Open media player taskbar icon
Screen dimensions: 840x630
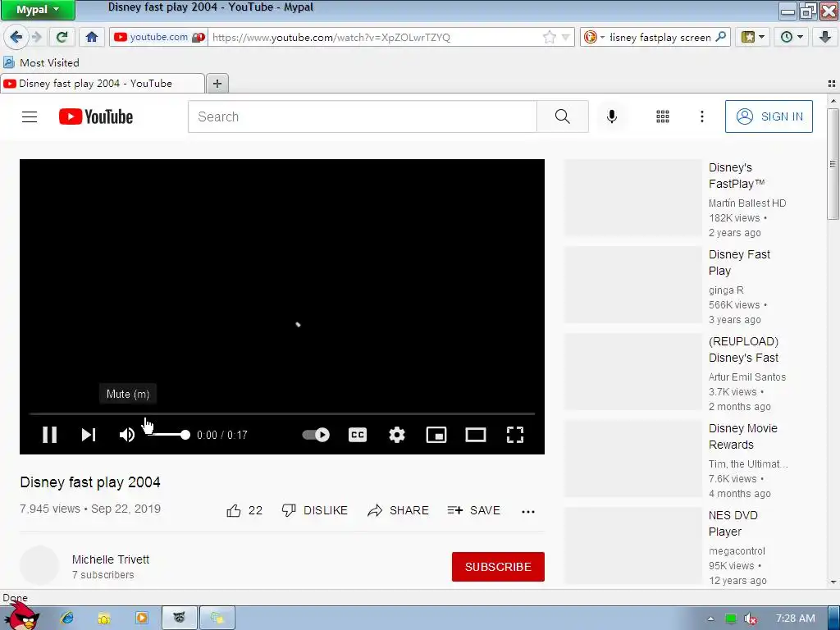click(x=141, y=619)
